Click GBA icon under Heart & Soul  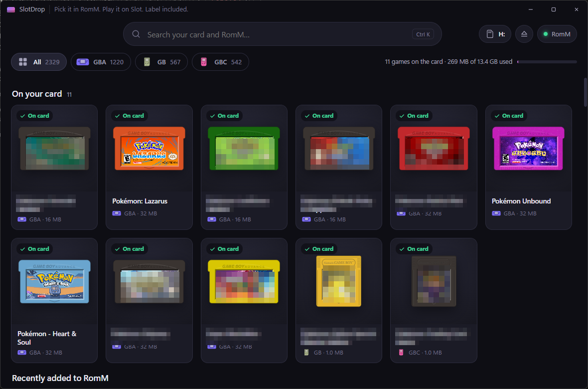pos(22,353)
